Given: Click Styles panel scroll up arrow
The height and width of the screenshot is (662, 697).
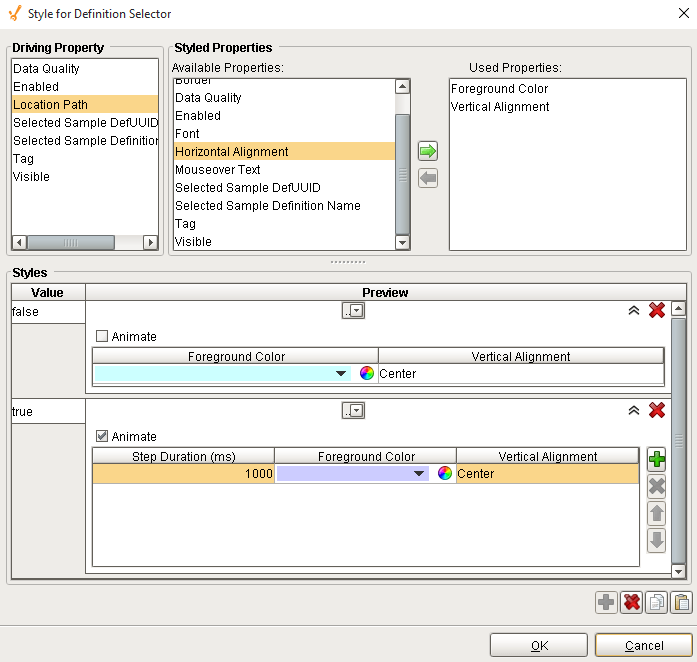Looking at the screenshot, I should (x=678, y=309).
